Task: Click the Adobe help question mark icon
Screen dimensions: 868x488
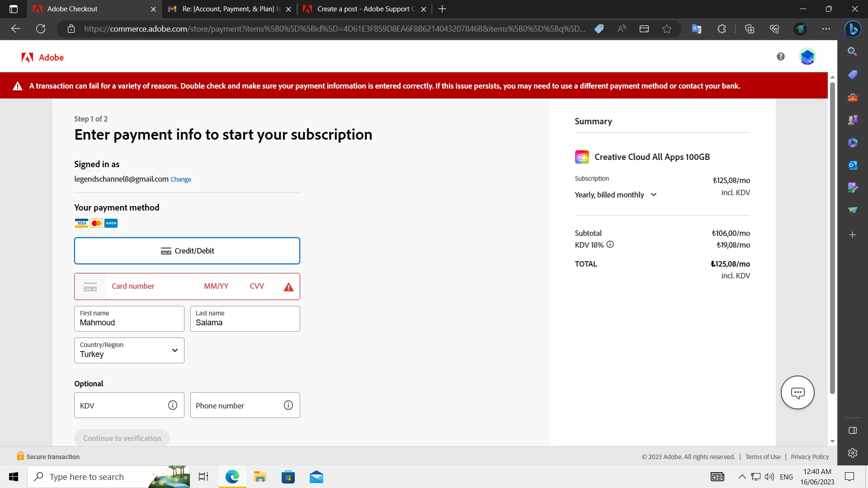Action: [x=780, y=56]
